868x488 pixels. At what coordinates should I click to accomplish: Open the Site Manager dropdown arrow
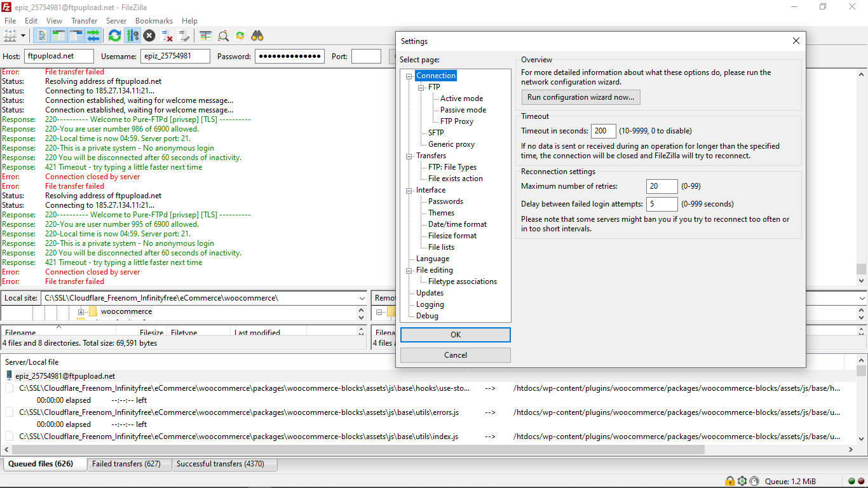coord(24,36)
